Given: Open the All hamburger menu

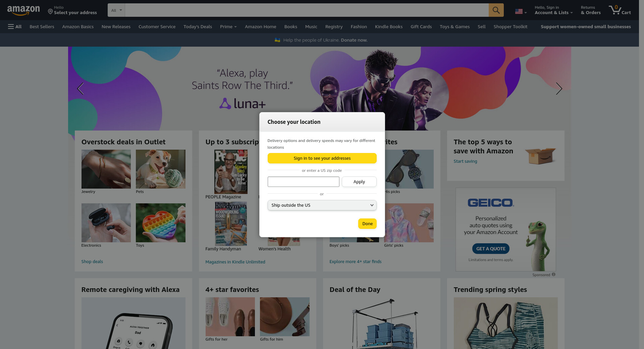Looking at the screenshot, I should (x=15, y=27).
